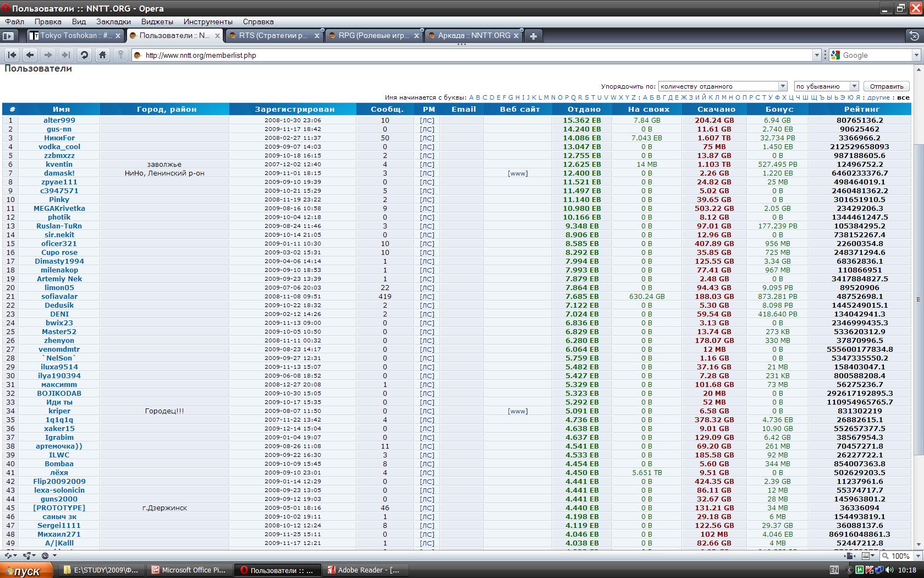Open Opera Link sync icon in status bar
Image resolution: width=924 pixels, height=578 pixels.
(x=8, y=556)
